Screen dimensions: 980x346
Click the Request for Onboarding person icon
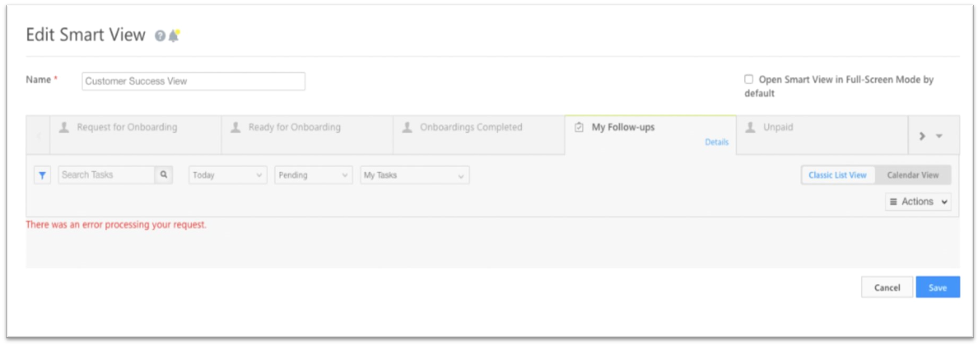tap(64, 127)
